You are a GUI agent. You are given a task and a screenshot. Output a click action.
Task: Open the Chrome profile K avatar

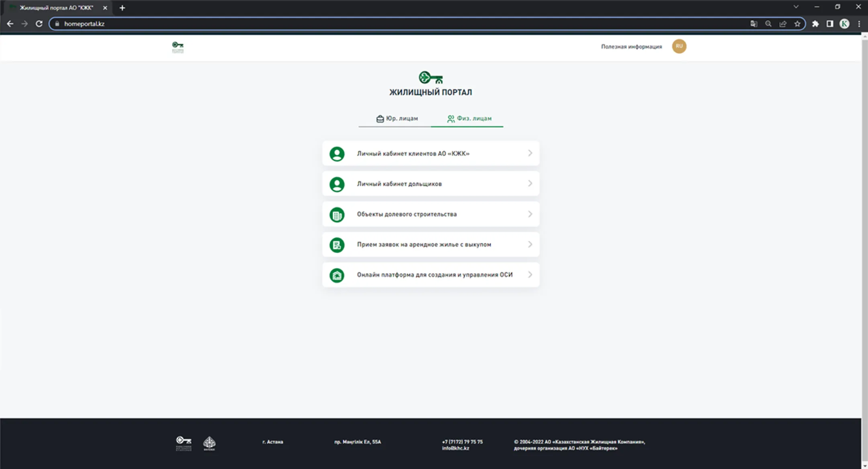pyautogui.click(x=844, y=24)
